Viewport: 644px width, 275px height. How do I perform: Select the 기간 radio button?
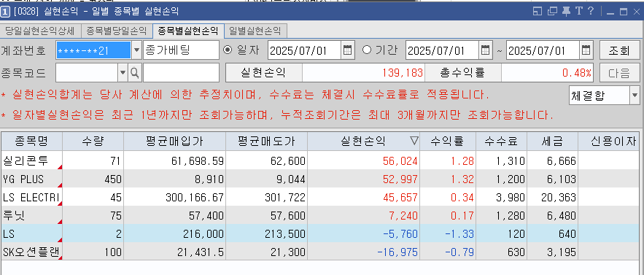[x=367, y=50]
